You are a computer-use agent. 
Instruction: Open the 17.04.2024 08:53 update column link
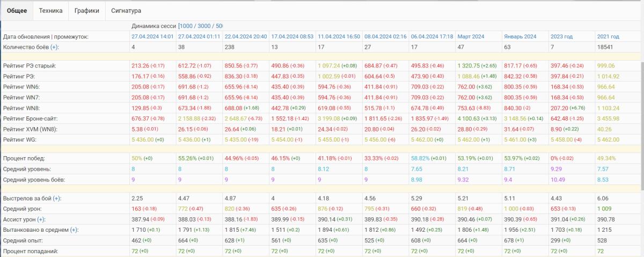coord(292,36)
